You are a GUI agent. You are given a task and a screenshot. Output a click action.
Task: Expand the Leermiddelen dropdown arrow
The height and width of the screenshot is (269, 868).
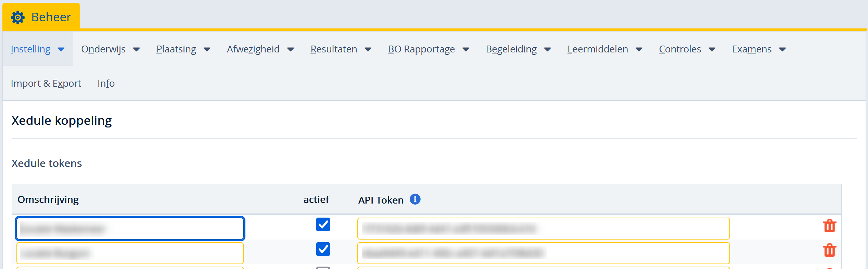[x=639, y=50]
